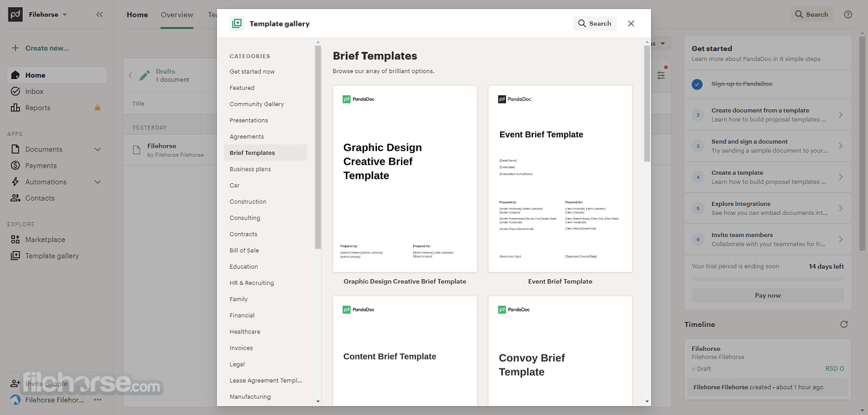Open Graphic Design Creative Brief Template thumbnail
The image size is (868, 415).
(405, 179)
